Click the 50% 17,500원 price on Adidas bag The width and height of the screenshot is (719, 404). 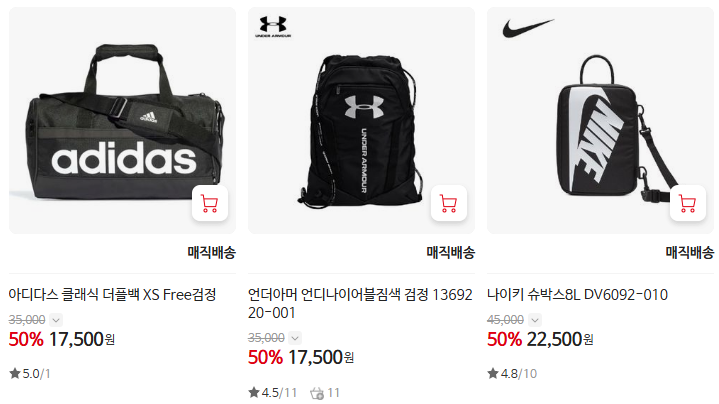tap(62, 339)
